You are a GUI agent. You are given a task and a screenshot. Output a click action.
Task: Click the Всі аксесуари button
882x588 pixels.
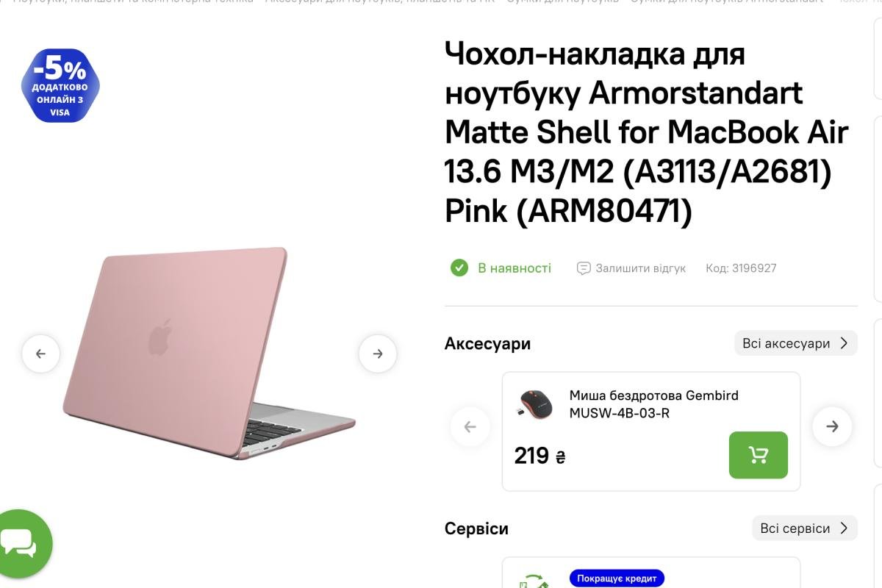pyautogui.click(x=795, y=343)
